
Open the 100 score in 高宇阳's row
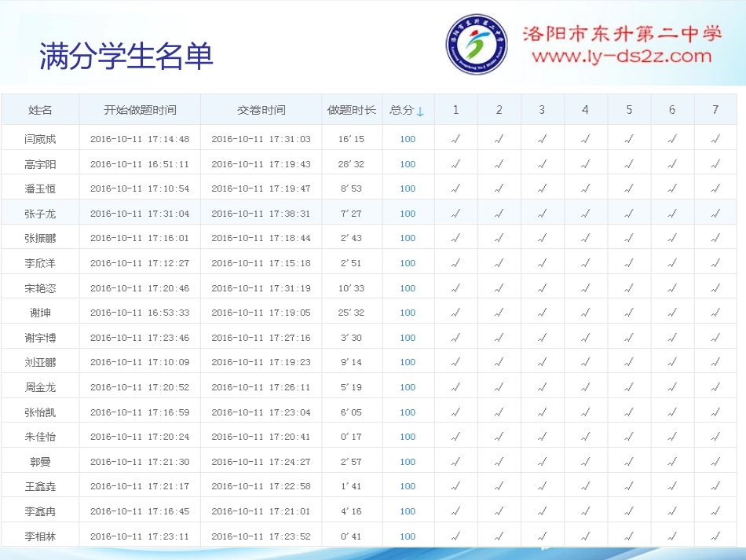click(x=408, y=164)
